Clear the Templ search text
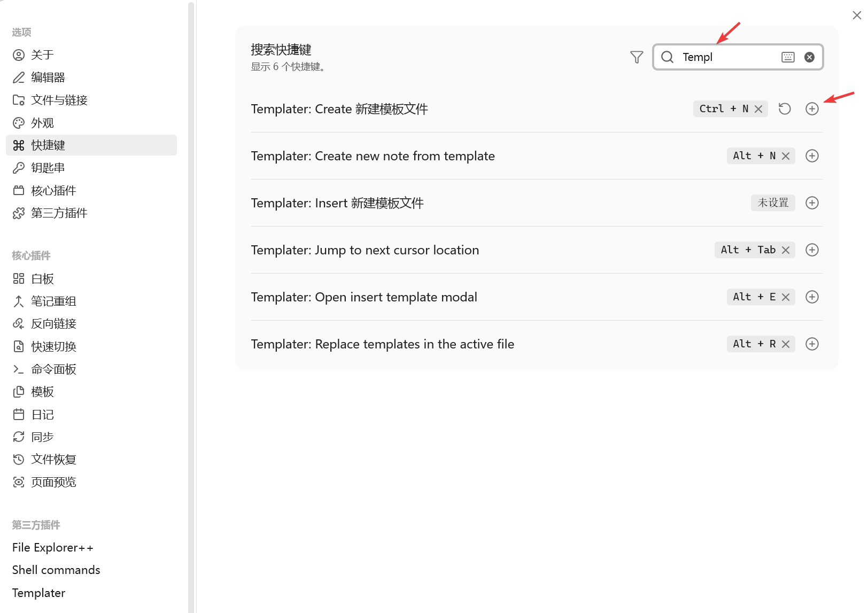 809,57
